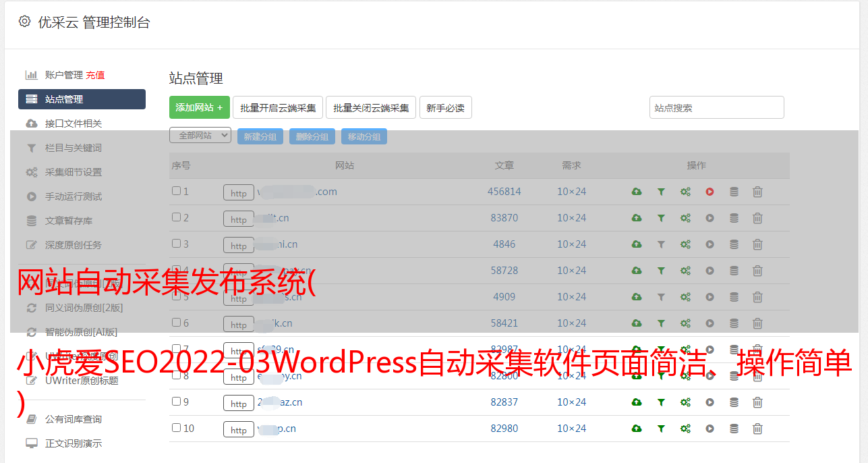Screen dimensions: 868x463
Task: Click the gear icon beside 优采云 管理控制台
Action: click(x=24, y=22)
